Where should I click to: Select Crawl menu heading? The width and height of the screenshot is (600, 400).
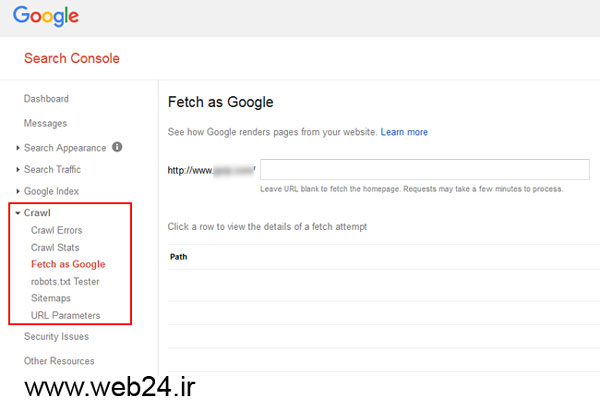coord(37,213)
